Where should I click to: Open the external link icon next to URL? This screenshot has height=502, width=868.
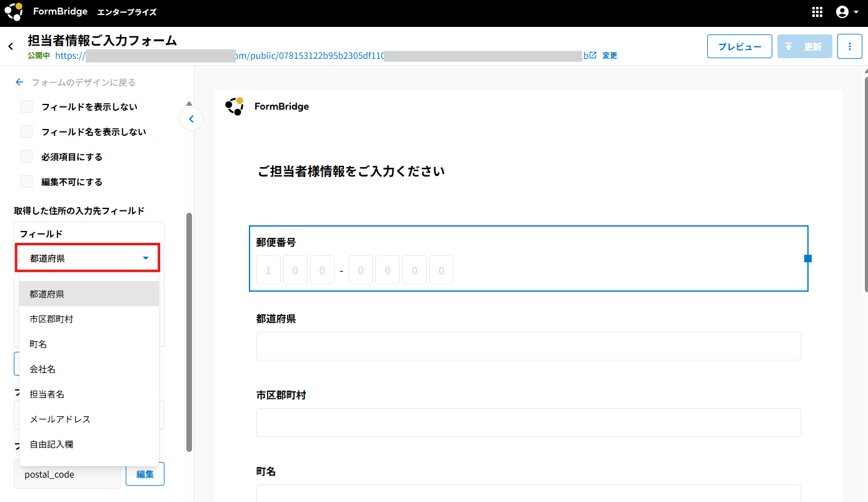593,55
